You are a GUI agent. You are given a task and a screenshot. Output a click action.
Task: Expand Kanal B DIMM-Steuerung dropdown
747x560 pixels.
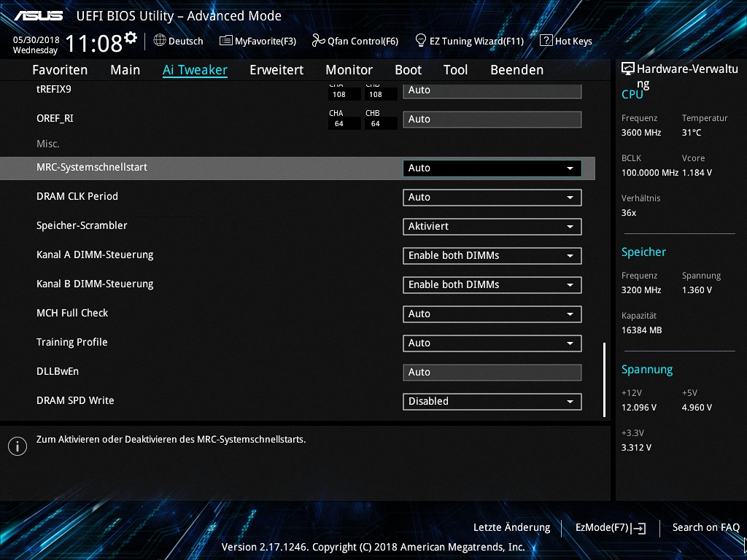click(x=492, y=285)
